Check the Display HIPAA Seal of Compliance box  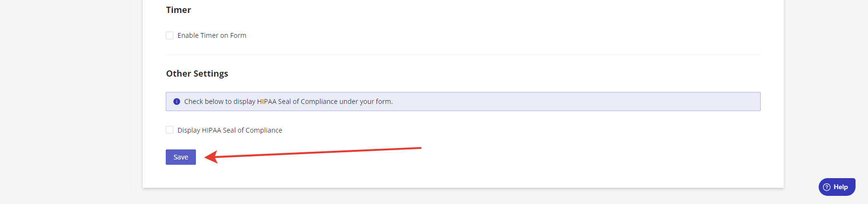170,130
